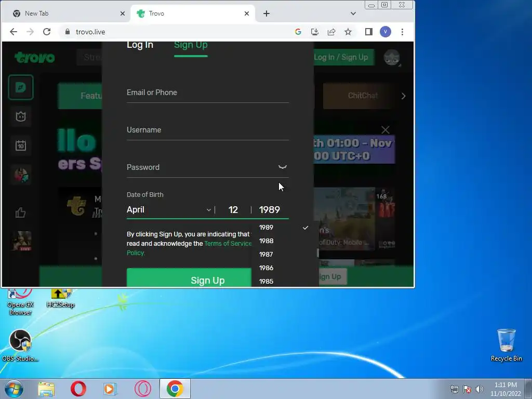532x399 pixels.
Task: Go back using browser back arrow
Action: click(x=13, y=32)
